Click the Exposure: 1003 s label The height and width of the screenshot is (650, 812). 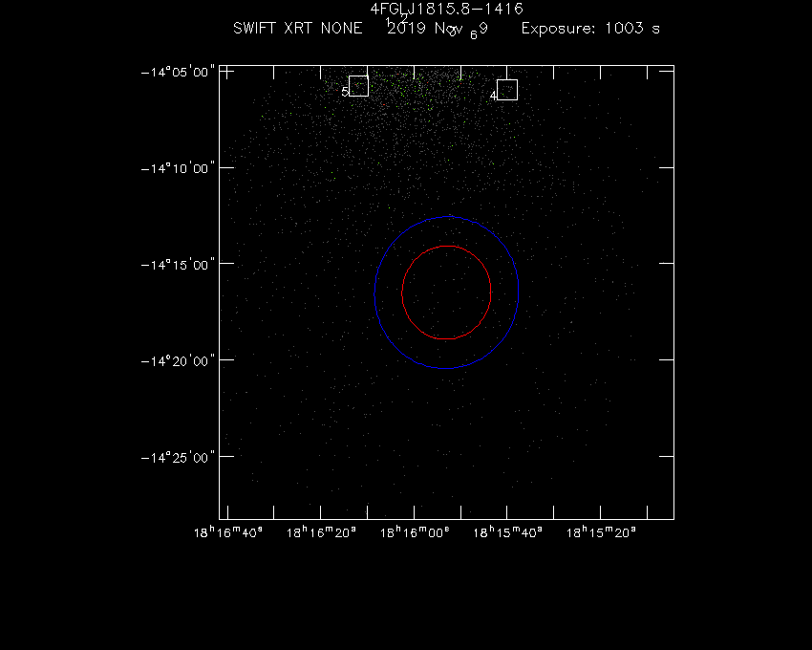click(590, 28)
